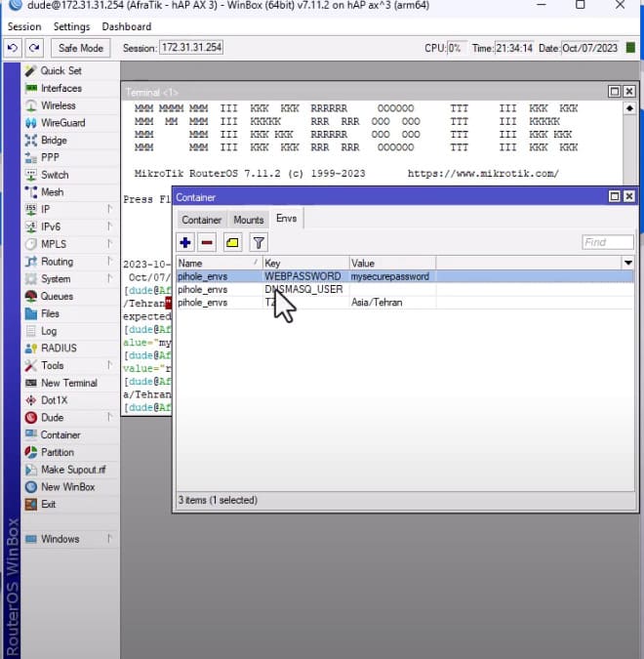This screenshot has width=644, height=659.
Task: Close the Container window
Action: [629, 196]
